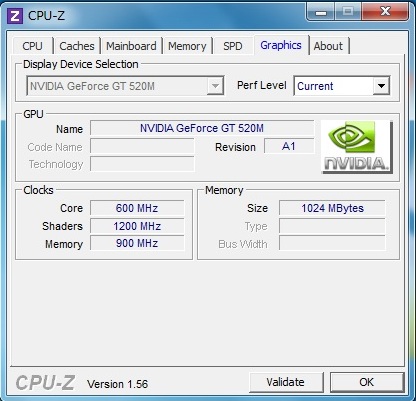Click the GPU Name field
Viewport: 416px width, 401px height.
tap(202, 128)
